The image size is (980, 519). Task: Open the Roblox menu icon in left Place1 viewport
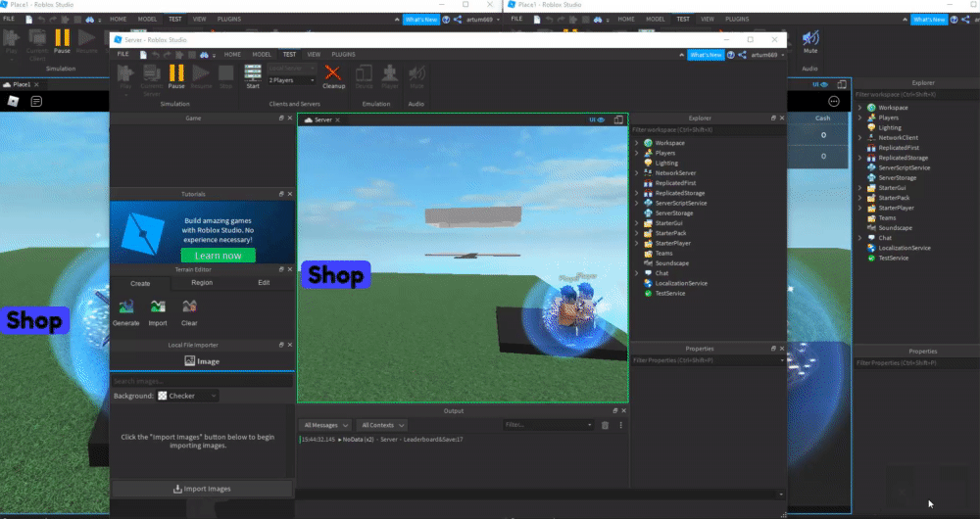(x=13, y=101)
